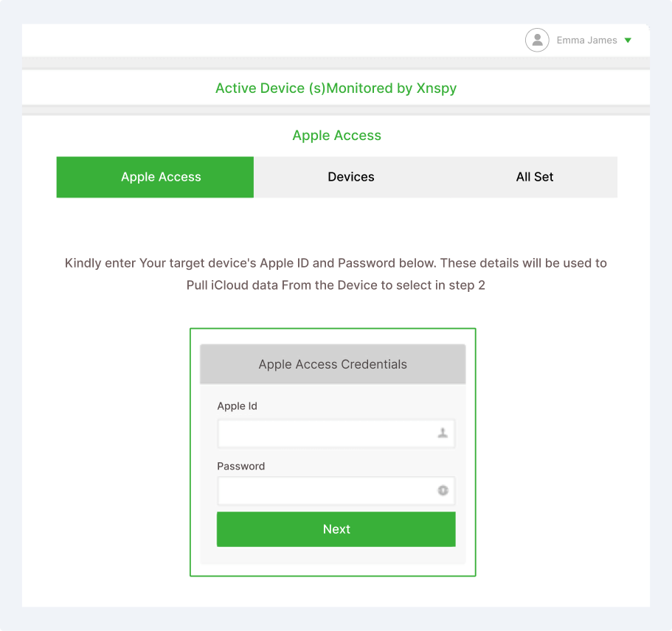Click the "Pull iCloud data" instruction line

point(336,285)
